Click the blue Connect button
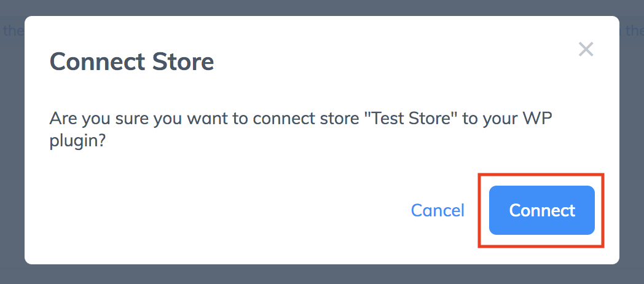Viewport: 644px width, 284px height. click(x=542, y=210)
